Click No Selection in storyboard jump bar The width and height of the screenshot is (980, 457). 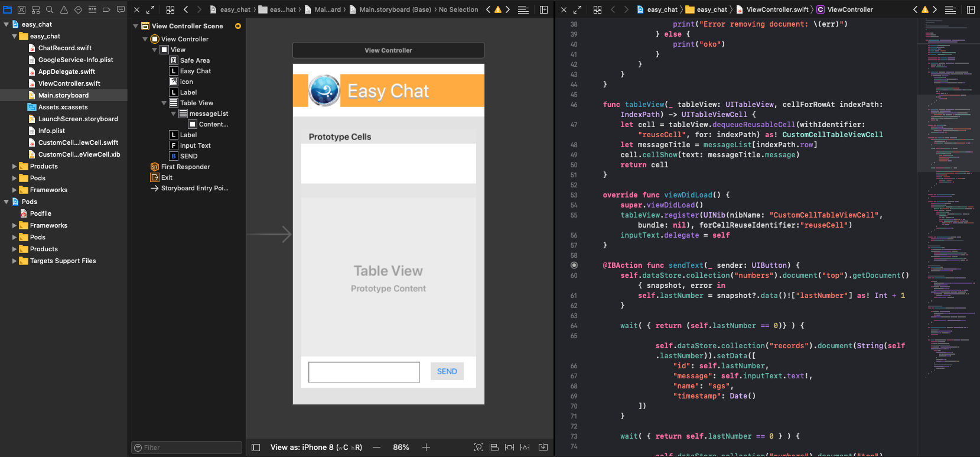pyautogui.click(x=458, y=9)
